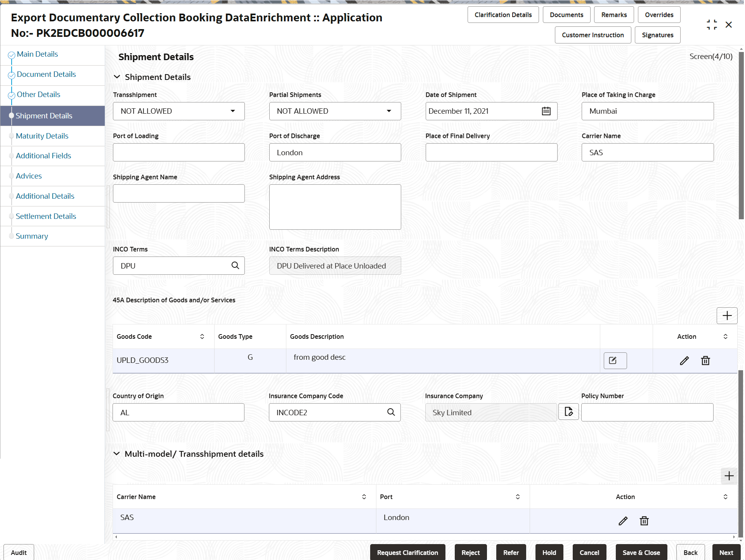Delete the UPLD_GOODS3 goods row
This screenshot has height=560, width=745.
pos(705,361)
